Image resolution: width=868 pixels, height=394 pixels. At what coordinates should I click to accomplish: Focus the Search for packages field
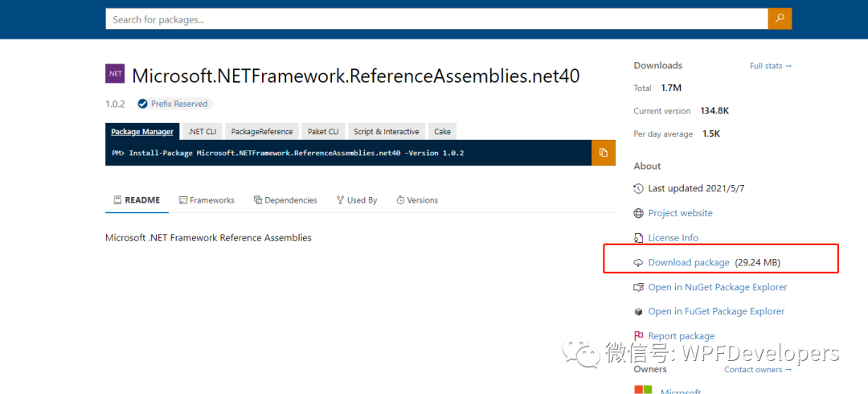(x=436, y=18)
